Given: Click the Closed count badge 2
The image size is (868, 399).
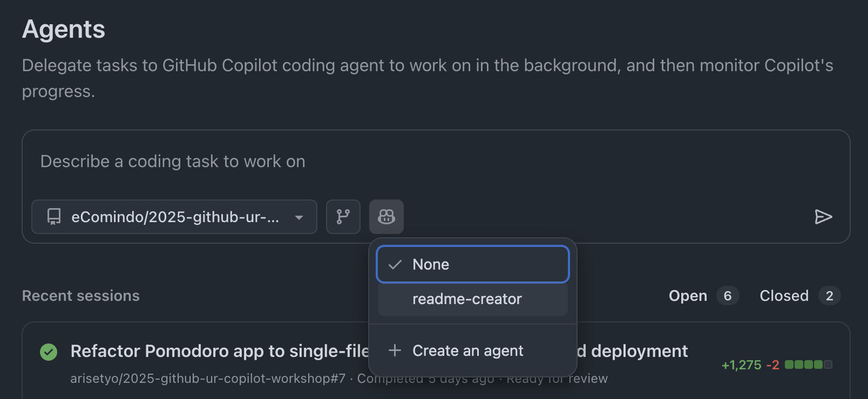Looking at the screenshot, I should pyautogui.click(x=830, y=295).
